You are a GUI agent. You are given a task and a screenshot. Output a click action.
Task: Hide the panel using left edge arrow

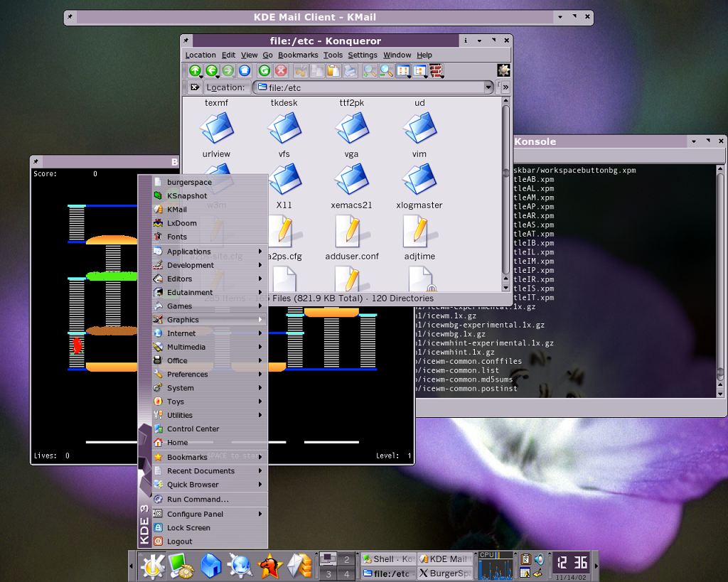[132, 566]
